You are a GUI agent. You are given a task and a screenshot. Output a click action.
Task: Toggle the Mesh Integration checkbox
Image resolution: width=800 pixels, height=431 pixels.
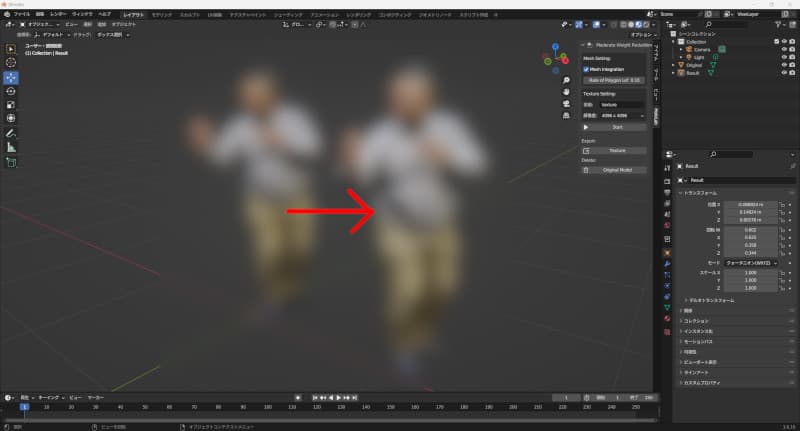pos(586,69)
